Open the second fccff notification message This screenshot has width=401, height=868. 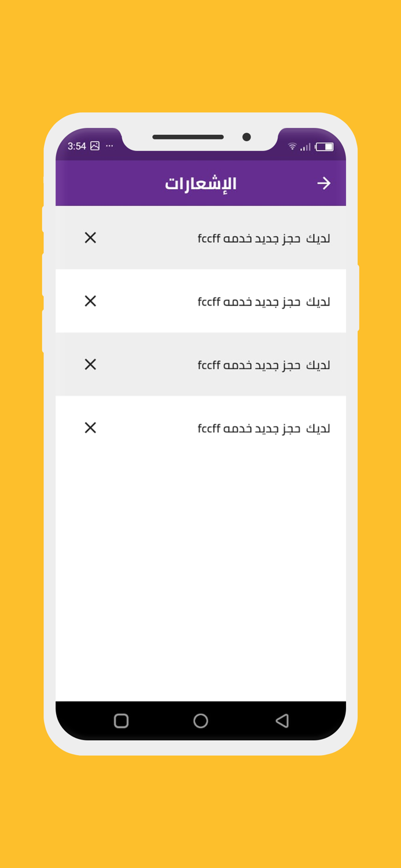(264, 301)
